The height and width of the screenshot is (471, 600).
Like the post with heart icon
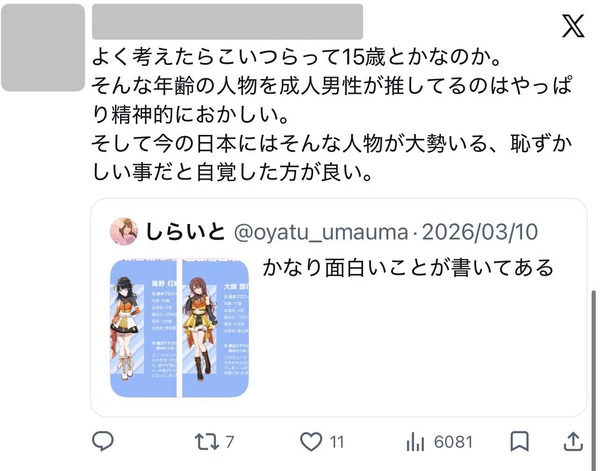[x=311, y=442]
